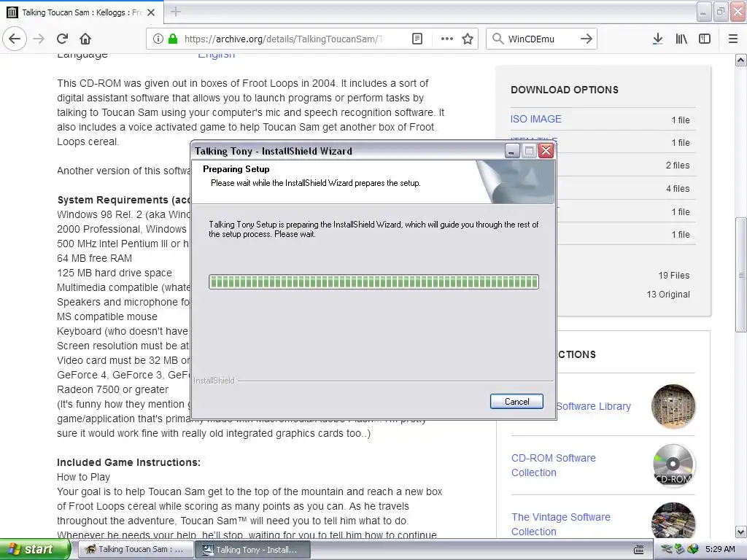Show site information icon in address bar
747x560 pixels.
[x=158, y=39]
